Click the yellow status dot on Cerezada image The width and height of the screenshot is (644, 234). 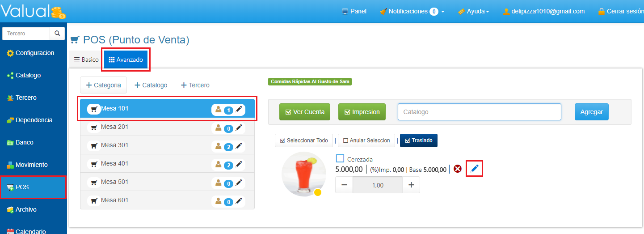pos(318,192)
